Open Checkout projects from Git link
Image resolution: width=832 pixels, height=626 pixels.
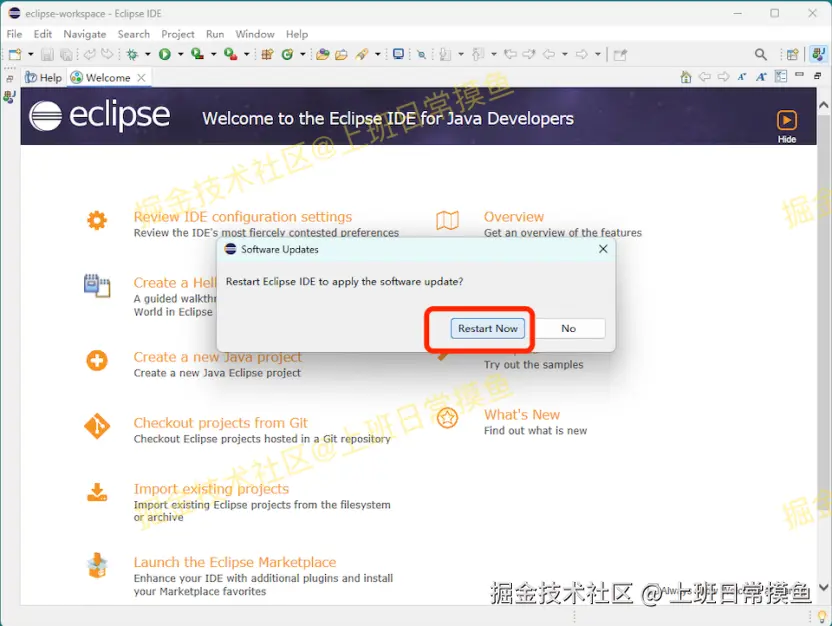click(220, 422)
